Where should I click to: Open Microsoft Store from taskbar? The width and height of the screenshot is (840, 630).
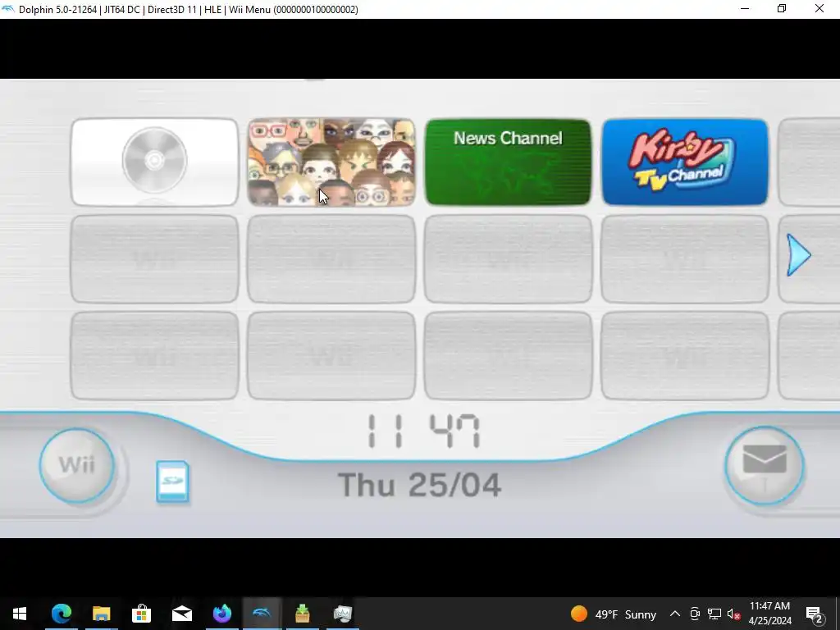pos(141,614)
